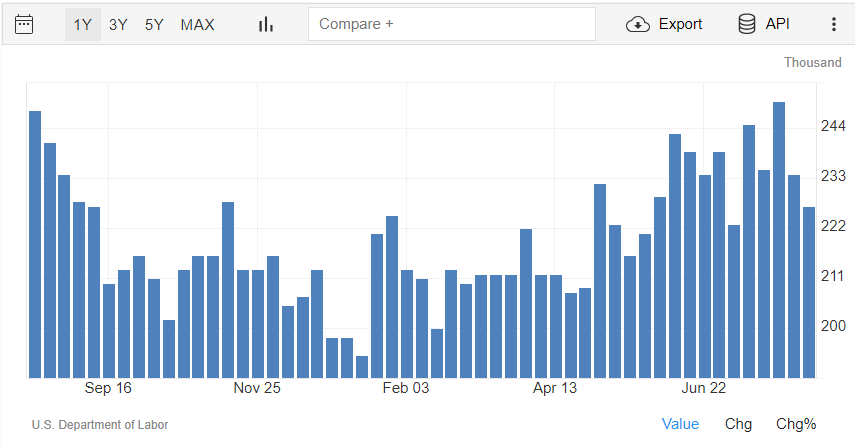The width and height of the screenshot is (855, 447).
Task: Open the chart type bars icon
Action: (266, 25)
